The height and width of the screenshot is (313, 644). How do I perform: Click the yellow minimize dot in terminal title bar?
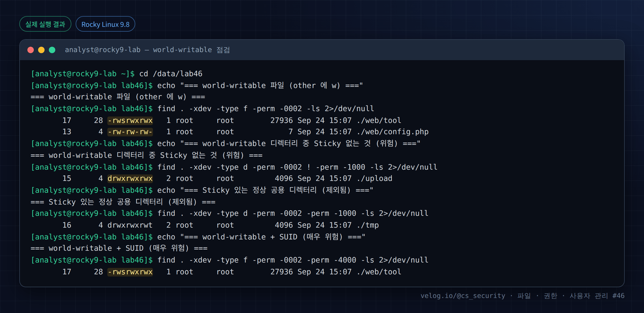[41, 50]
